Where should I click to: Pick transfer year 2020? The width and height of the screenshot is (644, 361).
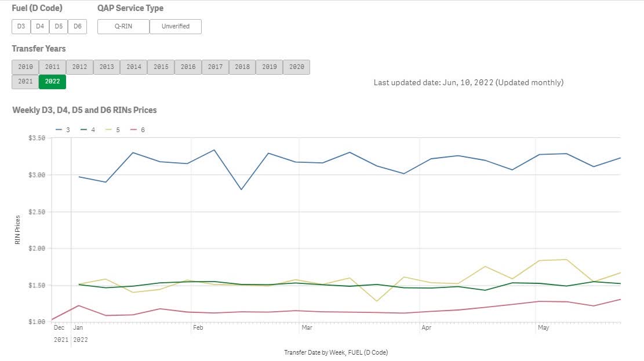pos(296,67)
